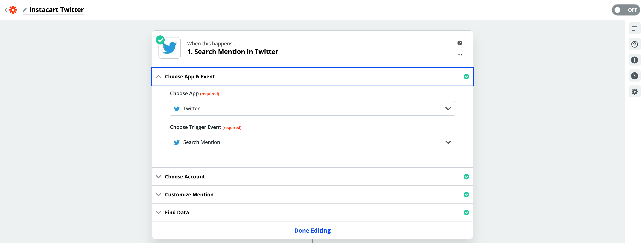This screenshot has width=644, height=243.
Task: Open the step's three-dot more menu
Action: 459,55
